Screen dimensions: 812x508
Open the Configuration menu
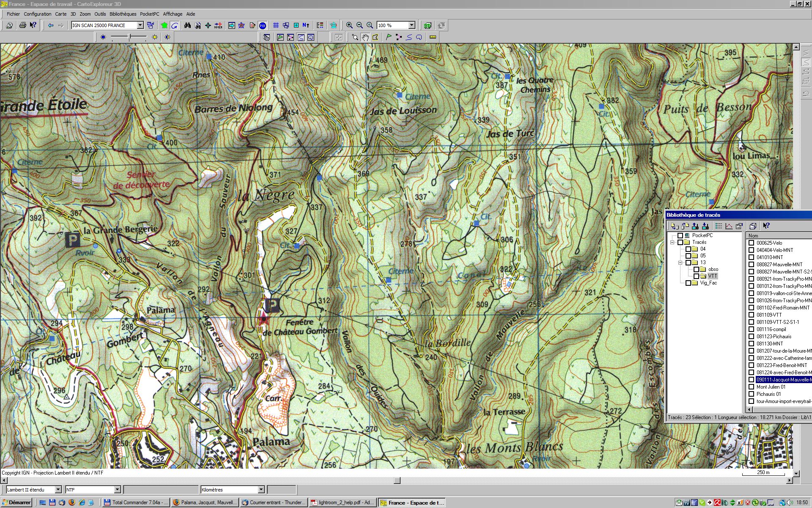(x=37, y=14)
